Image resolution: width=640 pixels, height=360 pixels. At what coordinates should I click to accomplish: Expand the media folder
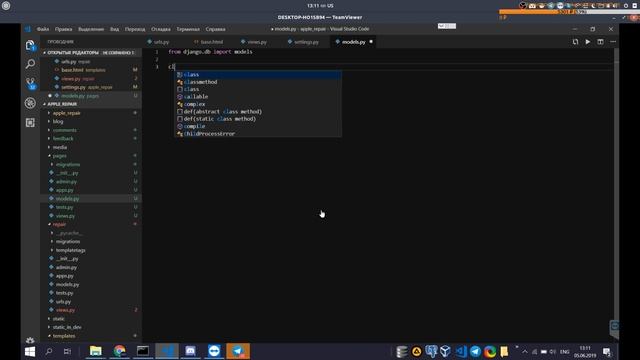click(x=60, y=147)
